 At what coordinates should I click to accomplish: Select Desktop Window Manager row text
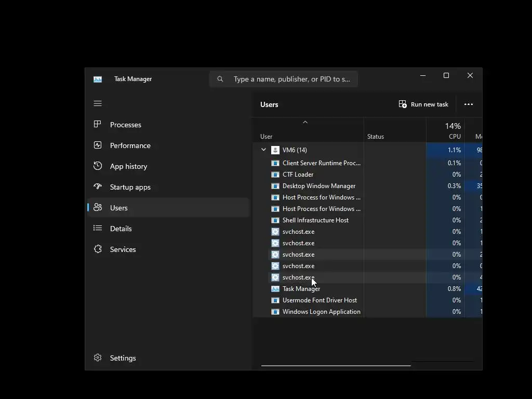[319, 186]
